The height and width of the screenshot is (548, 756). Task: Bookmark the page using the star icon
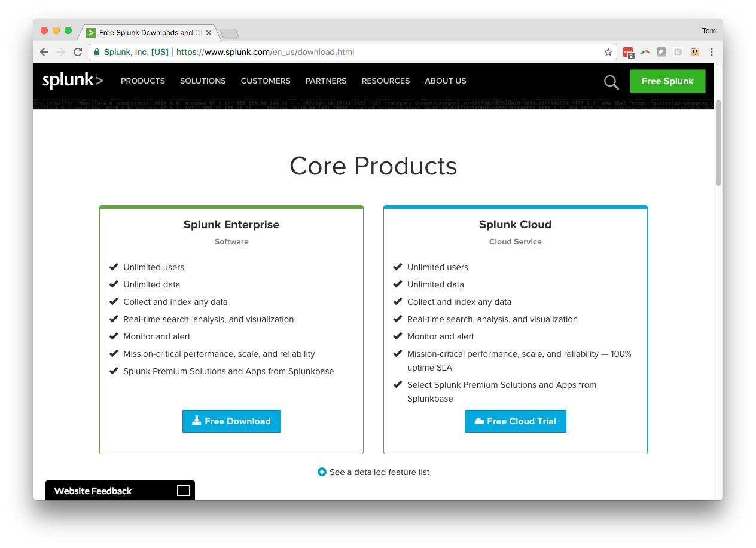coord(608,52)
